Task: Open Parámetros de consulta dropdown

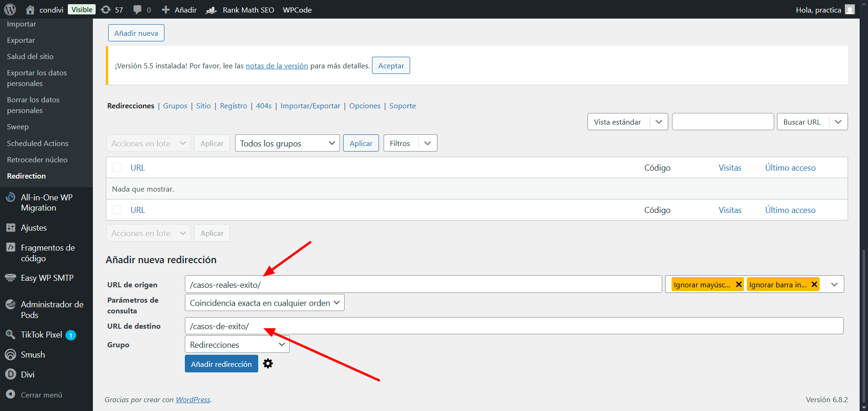Action: (x=264, y=303)
